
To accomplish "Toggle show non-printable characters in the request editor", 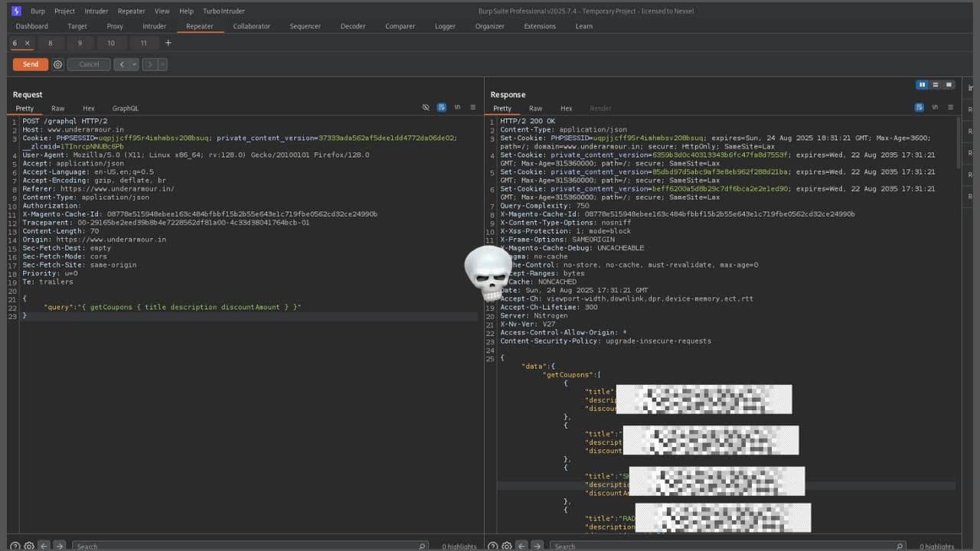I will click(x=428, y=107).
